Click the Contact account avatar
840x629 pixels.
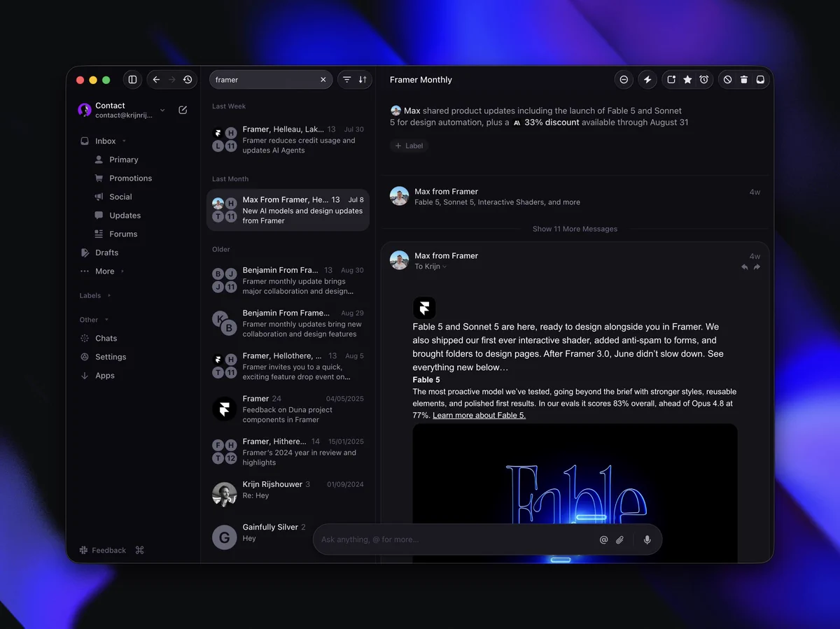pos(85,110)
